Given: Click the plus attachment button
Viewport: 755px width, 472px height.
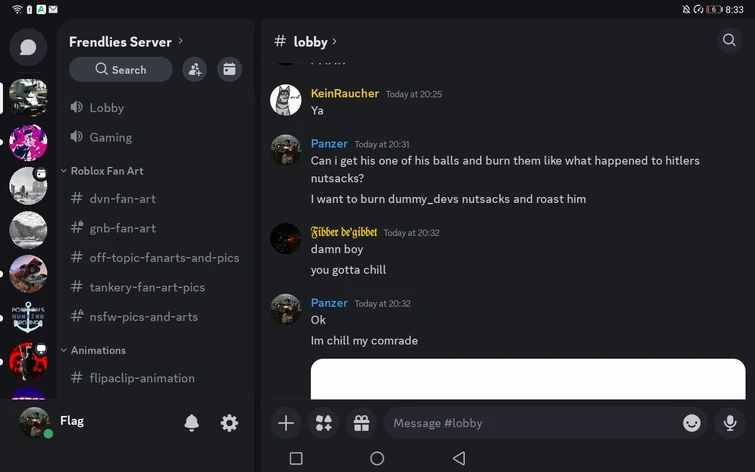Looking at the screenshot, I should (286, 423).
